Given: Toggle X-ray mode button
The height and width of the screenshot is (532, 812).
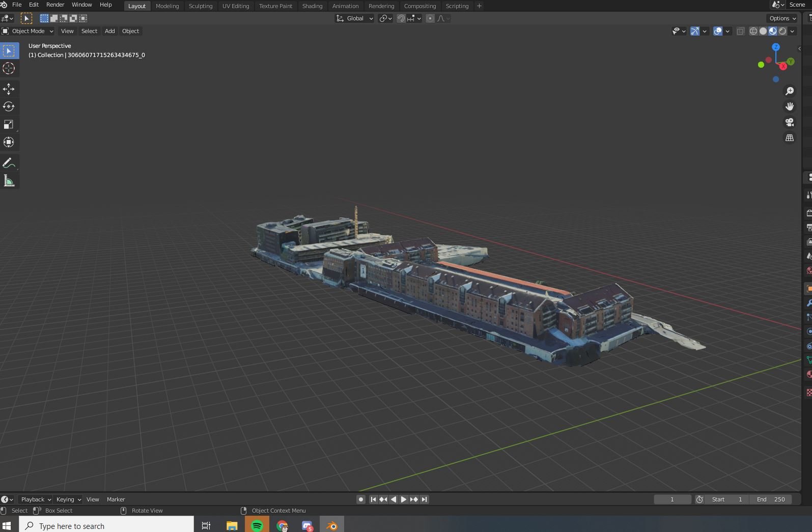Looking at the screenshot, I should tap(741, 31).
